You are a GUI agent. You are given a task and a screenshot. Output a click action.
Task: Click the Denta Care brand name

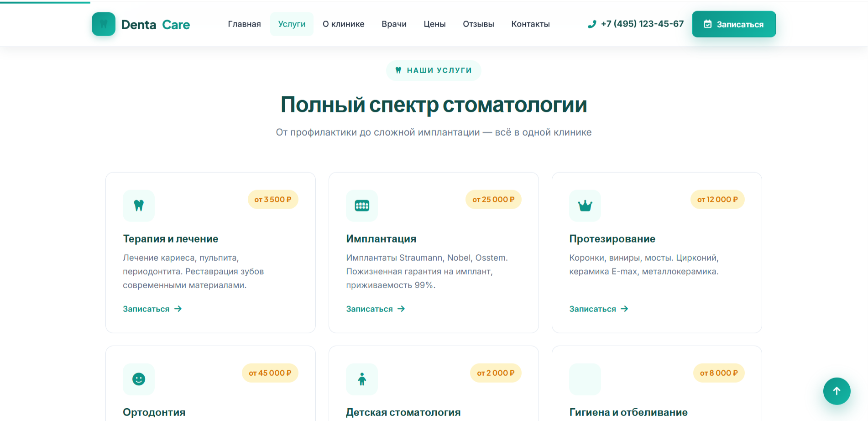[156, 25]
